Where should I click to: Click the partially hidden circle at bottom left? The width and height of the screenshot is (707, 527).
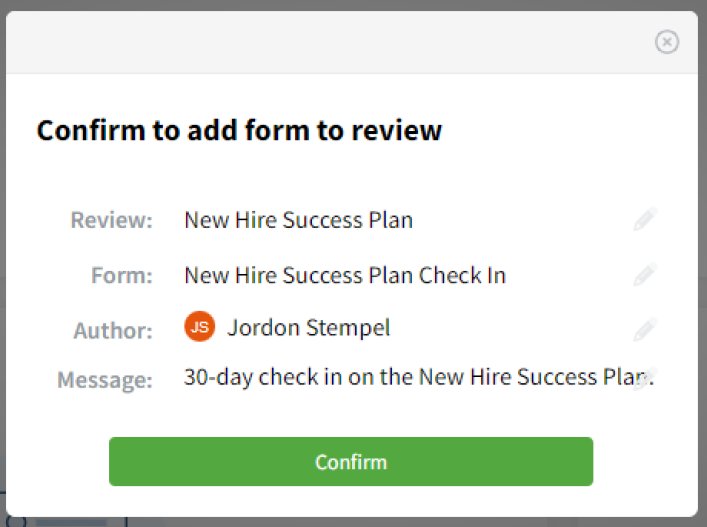tap(16, 522)
